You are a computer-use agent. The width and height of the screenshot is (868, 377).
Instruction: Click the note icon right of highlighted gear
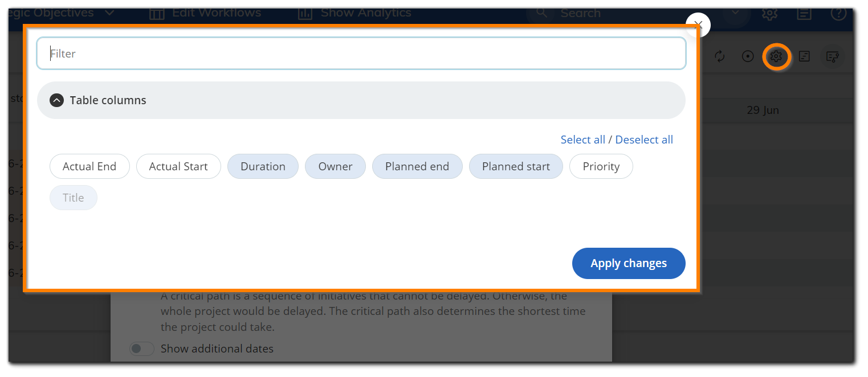pos(804,56)
